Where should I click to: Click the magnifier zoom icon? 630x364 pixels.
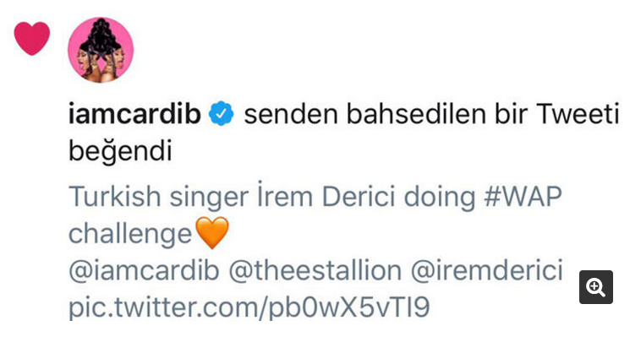tap(595, 287)
